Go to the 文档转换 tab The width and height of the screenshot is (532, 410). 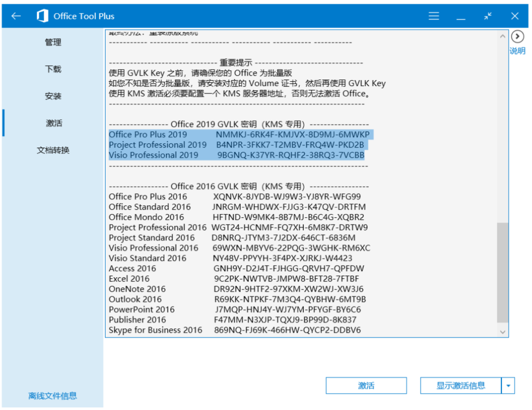point(53,150)
